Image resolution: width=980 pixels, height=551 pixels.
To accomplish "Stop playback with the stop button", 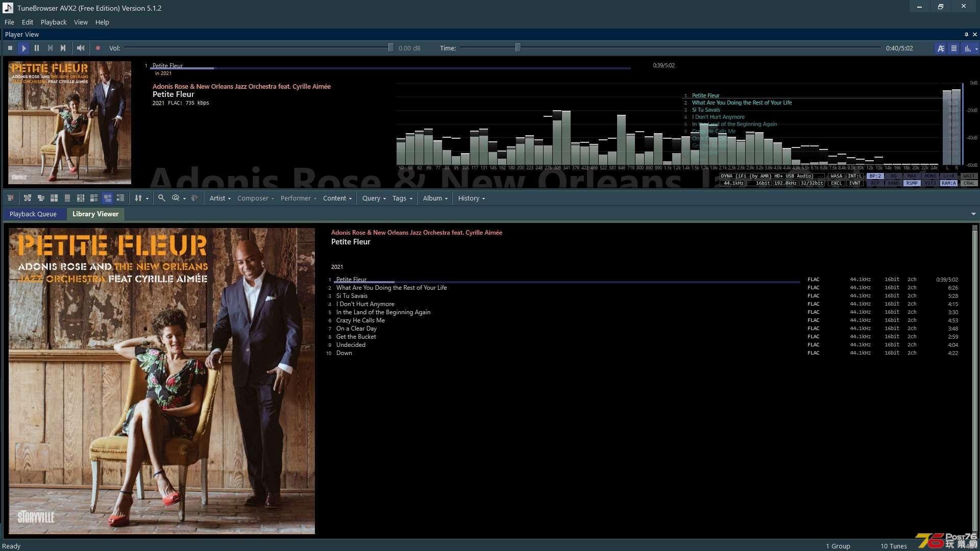I will [x=10, y=48].
